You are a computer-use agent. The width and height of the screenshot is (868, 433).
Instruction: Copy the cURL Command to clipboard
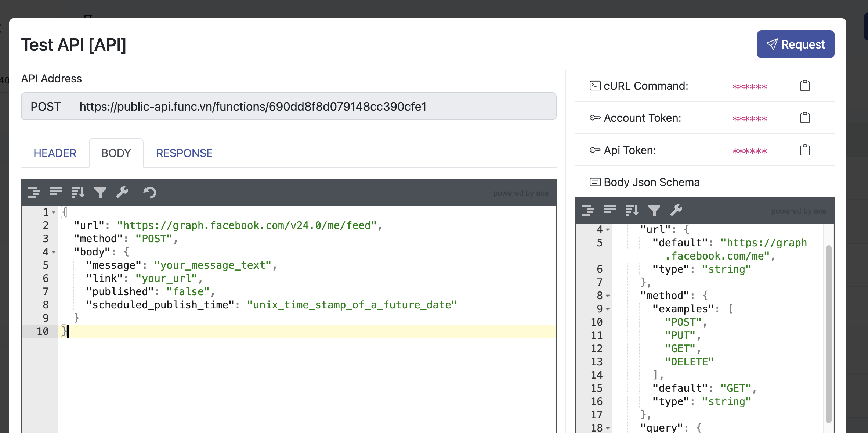click(x=805, y=86)
